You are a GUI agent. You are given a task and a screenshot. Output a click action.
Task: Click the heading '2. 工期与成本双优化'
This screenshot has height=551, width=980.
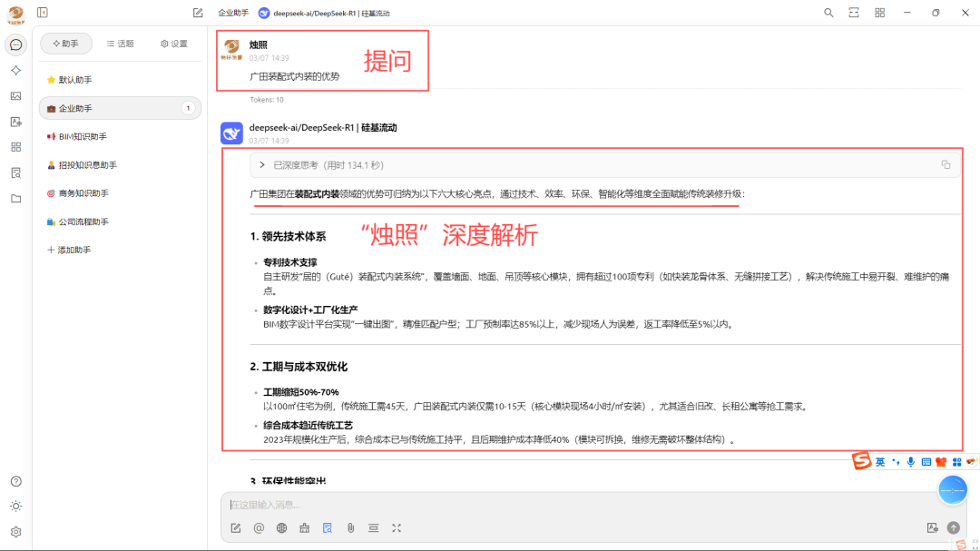(x=299, y=367)
